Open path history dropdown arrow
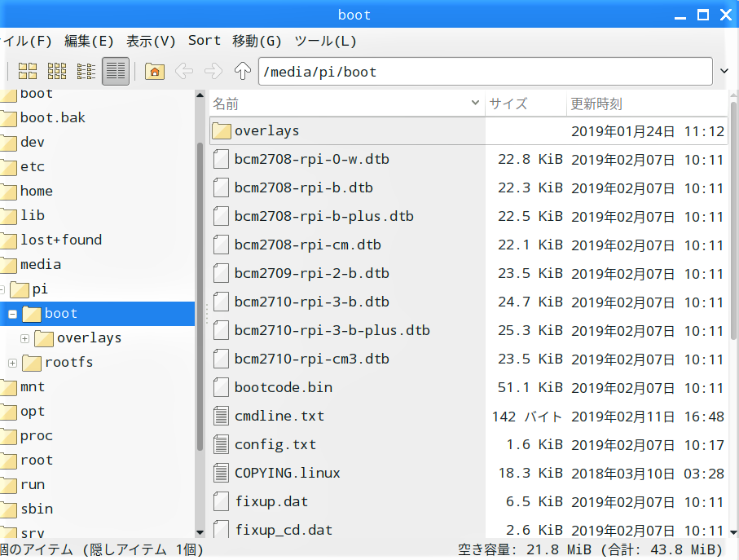Screen dimensions: 739x560 [725, 71]
